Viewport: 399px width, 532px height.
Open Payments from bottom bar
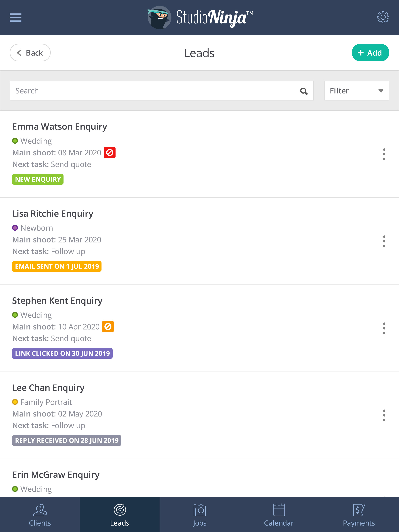click(359, 514)
